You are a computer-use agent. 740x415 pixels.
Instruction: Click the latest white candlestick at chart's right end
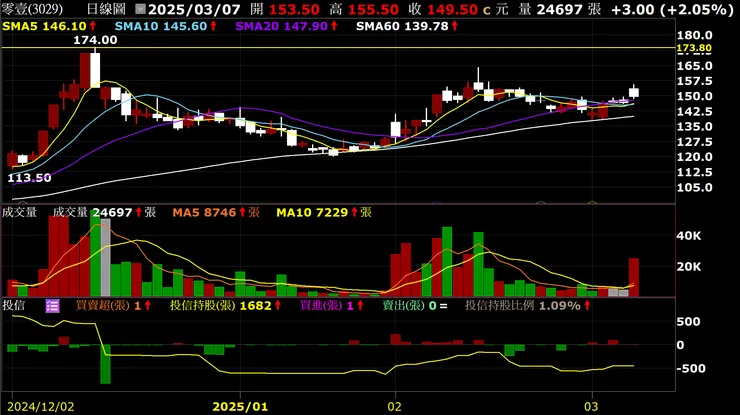pyautogui.click(x=633, y=92)
